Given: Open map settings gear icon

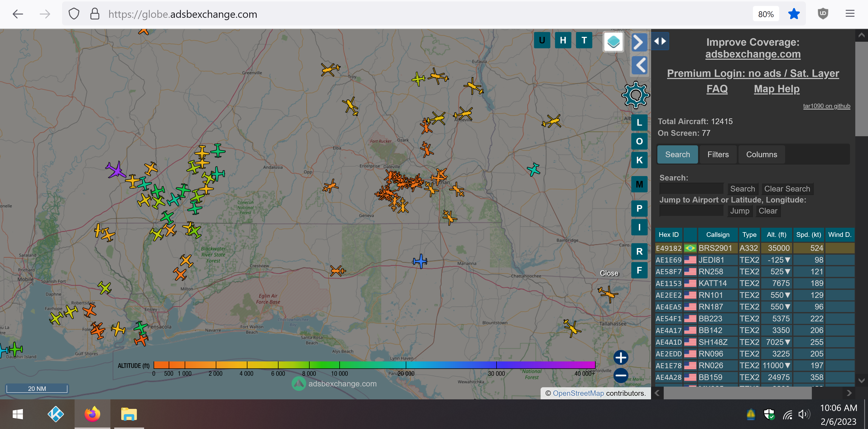Looking at the screenshot, I should (x=636, y=95).
